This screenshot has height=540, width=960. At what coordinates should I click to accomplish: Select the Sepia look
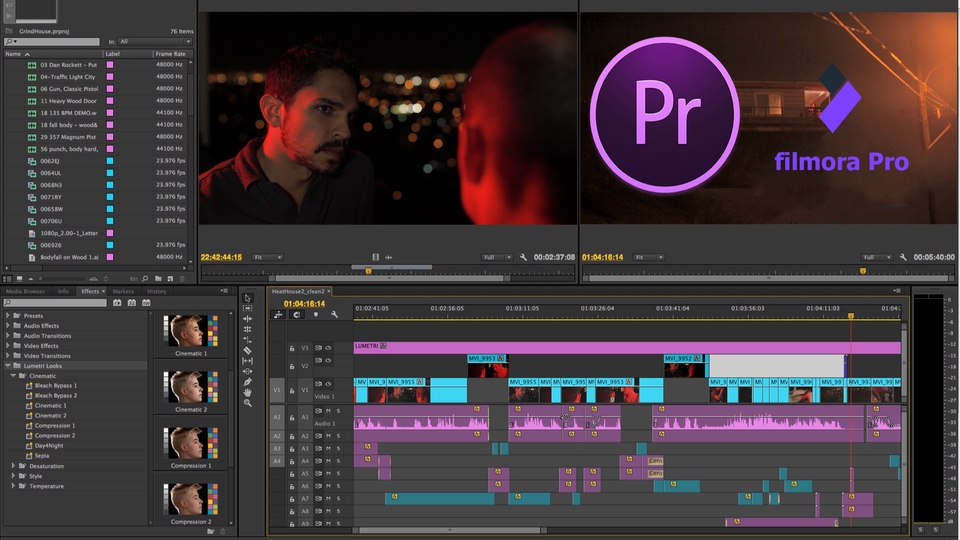point(42,456)
